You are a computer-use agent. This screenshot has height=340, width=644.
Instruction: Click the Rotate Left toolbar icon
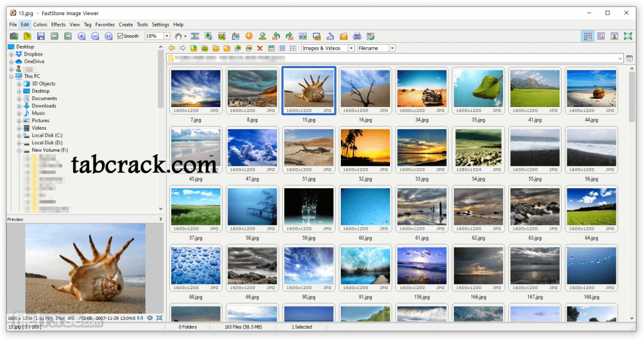276,36
